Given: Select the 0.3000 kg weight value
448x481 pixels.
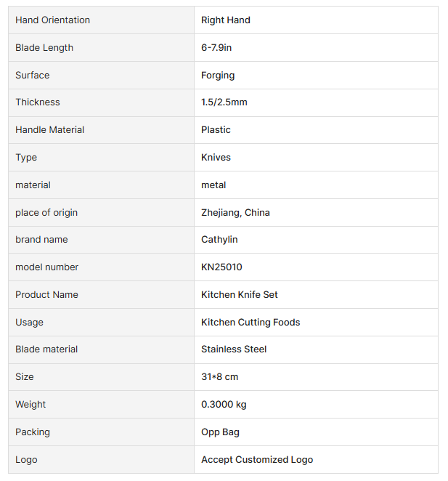Looking at the screenshot, I should [x=225, y=405].
